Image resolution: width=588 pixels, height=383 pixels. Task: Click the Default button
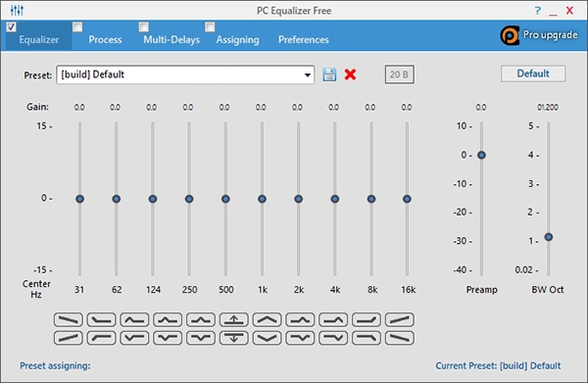pos(533,73)
